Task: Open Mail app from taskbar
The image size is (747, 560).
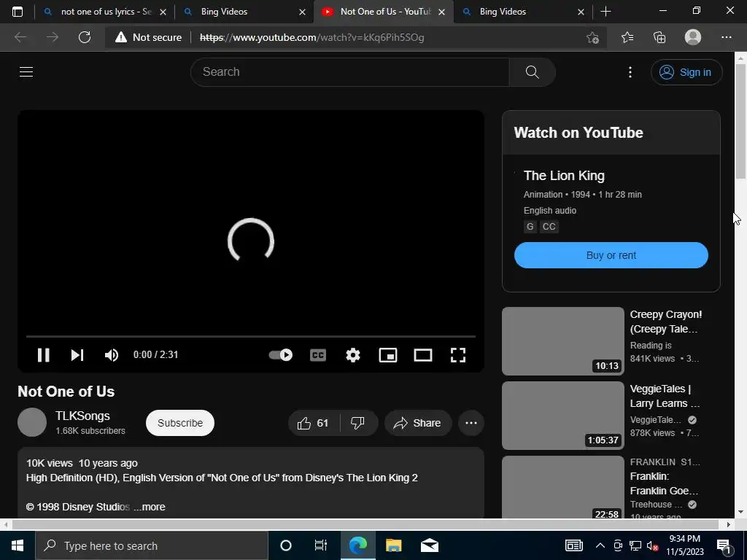Action: point(430,545)
